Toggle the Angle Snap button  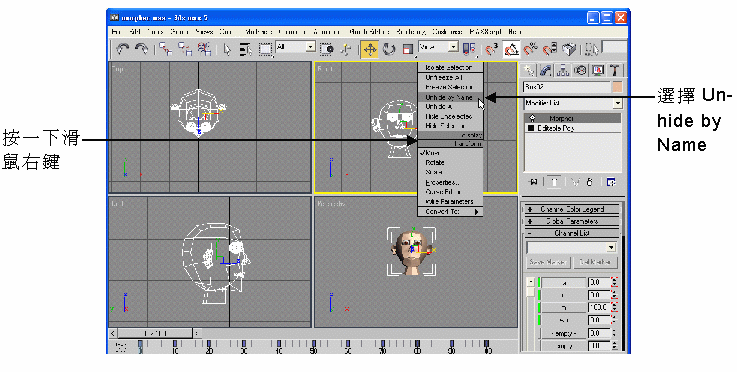click(x=512, y=49)
